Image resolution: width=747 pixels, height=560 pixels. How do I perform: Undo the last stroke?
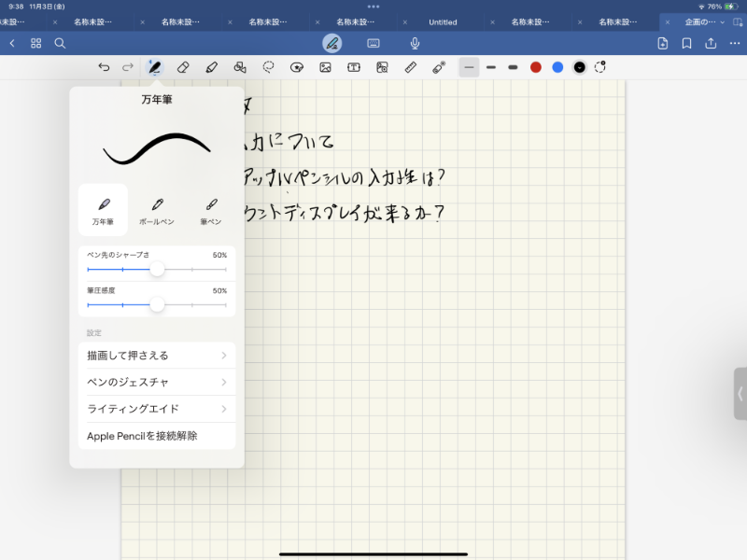[105, 67]
